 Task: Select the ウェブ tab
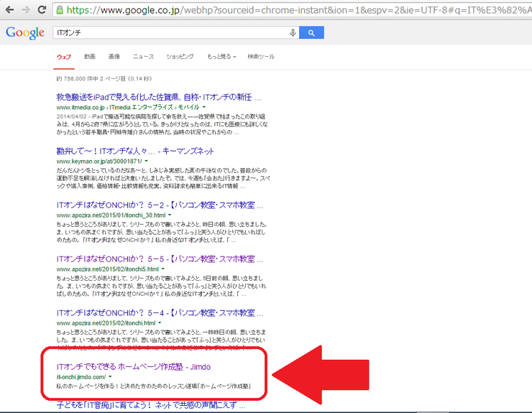[x=64, y=57]
